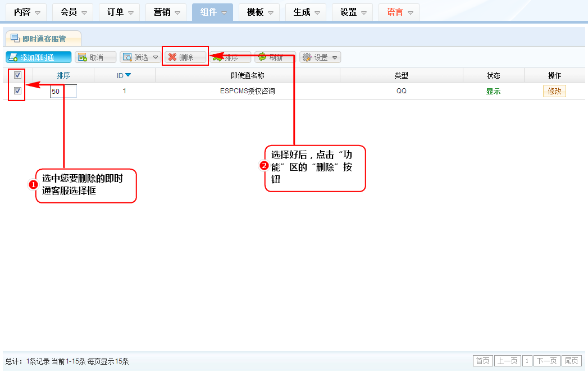Click the 筛选 filter magnifier icon

(x=127, y=57)
